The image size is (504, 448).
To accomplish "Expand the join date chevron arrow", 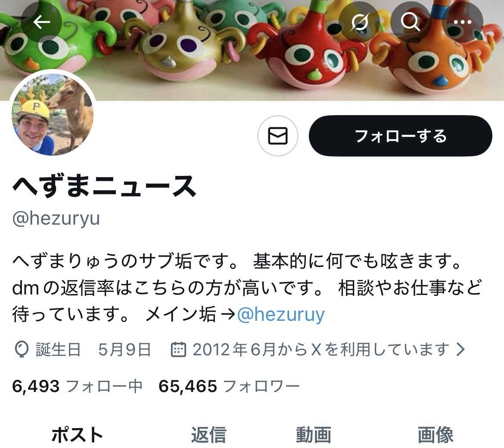I will click(461, 349).
